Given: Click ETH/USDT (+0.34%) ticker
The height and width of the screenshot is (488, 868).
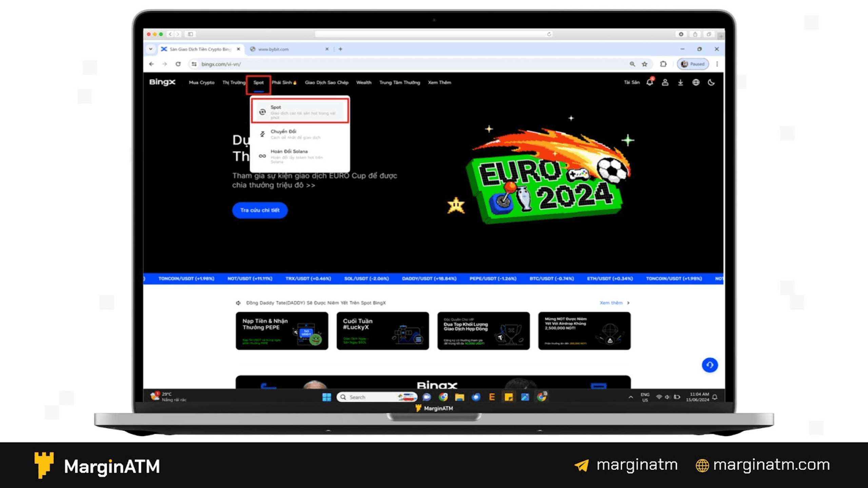Looking at the screenshot, I should click(x=610, y=279).
